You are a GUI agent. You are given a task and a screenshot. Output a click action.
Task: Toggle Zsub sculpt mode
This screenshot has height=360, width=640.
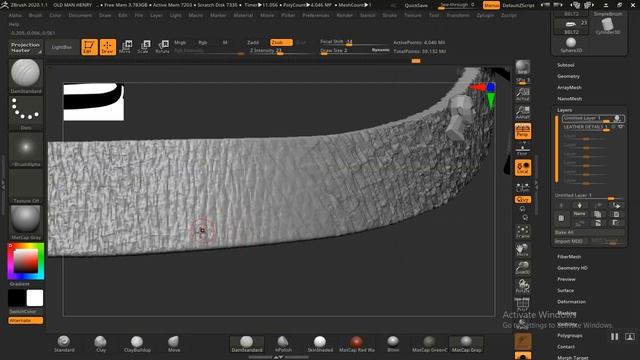pyautogui.click(x=281, y=42)
